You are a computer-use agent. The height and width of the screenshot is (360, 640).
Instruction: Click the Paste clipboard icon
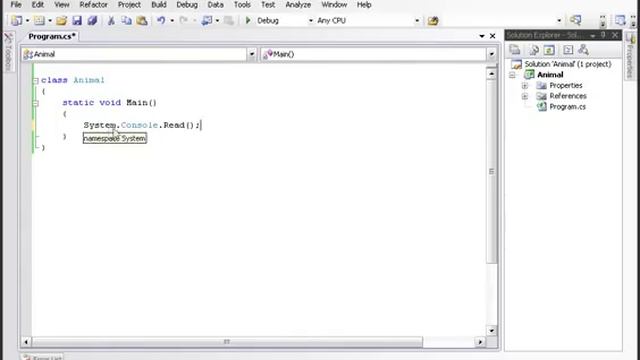pos(142,20)
